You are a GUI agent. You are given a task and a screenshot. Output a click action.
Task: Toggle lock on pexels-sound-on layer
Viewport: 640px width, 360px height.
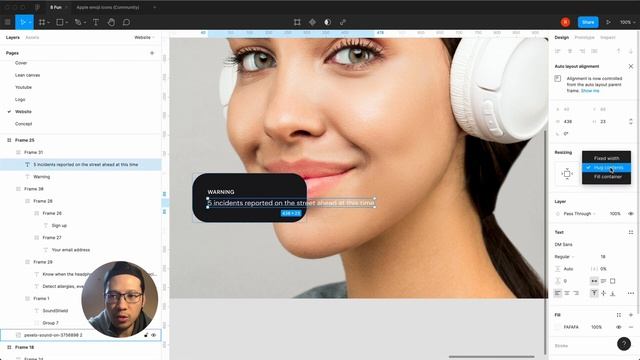click(146, 335)
